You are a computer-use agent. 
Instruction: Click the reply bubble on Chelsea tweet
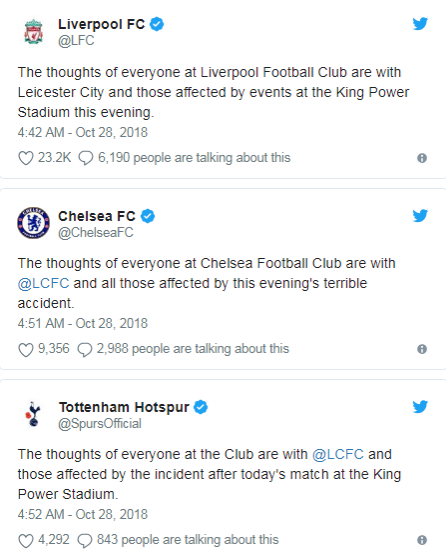(85, 350)
